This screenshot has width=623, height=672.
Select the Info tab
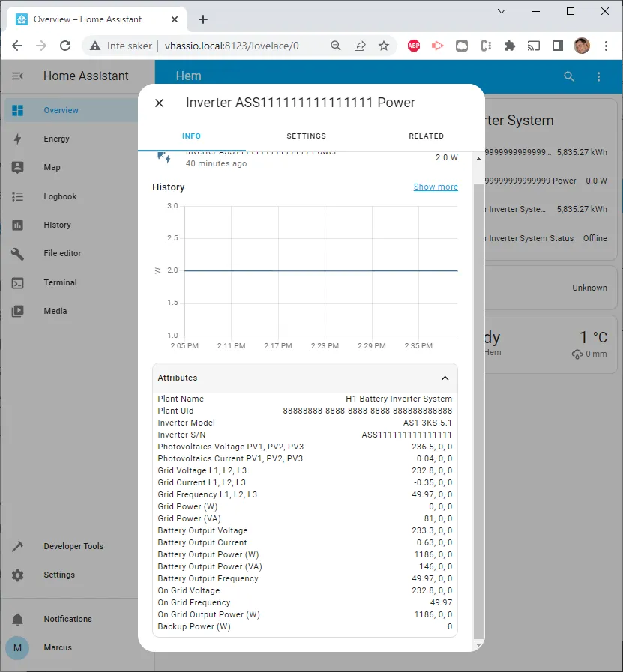(x=191, y=136)
